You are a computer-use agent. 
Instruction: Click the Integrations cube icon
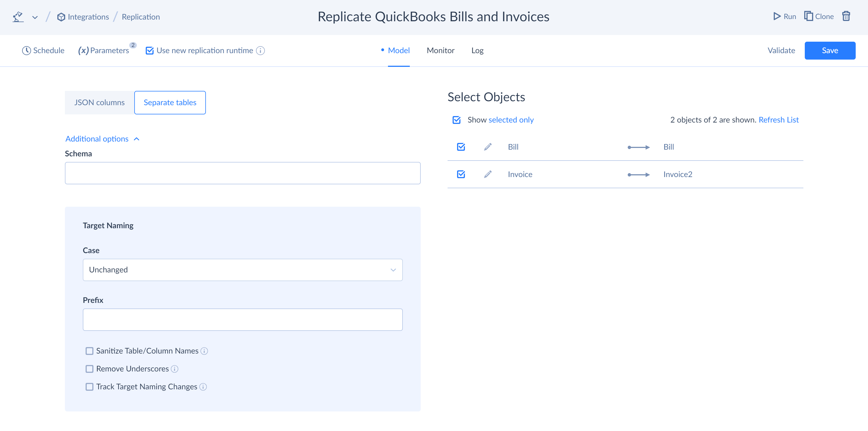(x=61, y=17)
